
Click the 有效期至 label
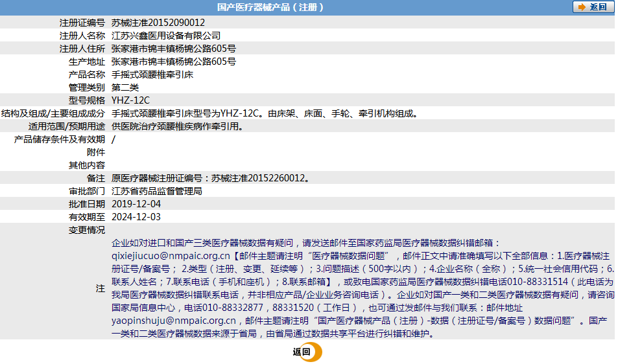click(x=87, y=217)
